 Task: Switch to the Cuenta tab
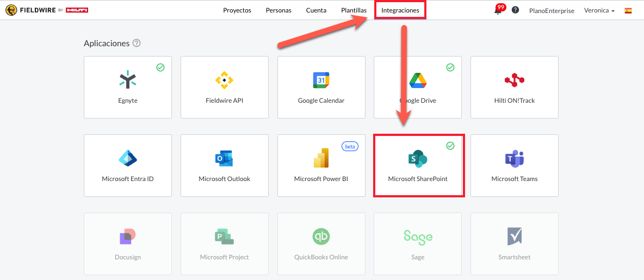[x=316, y=11]
